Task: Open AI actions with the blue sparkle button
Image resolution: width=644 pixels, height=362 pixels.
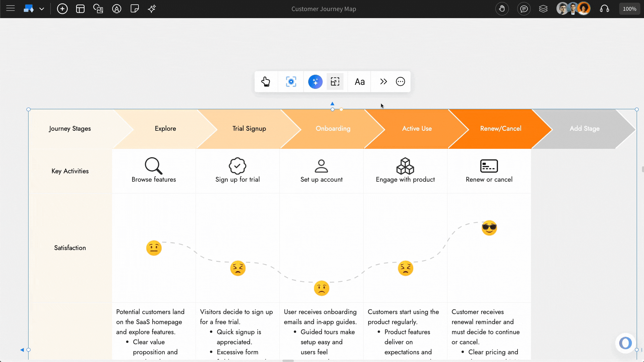Action: click(x=315, y=81)
